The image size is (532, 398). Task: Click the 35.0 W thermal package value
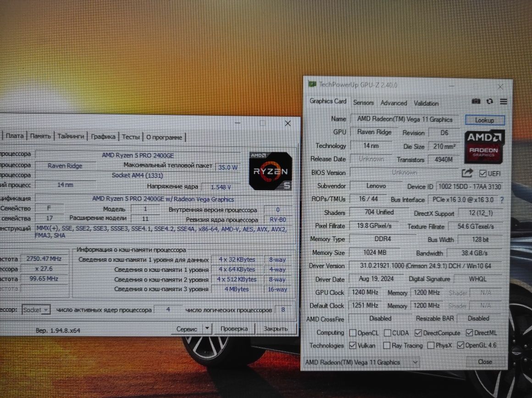227,167
